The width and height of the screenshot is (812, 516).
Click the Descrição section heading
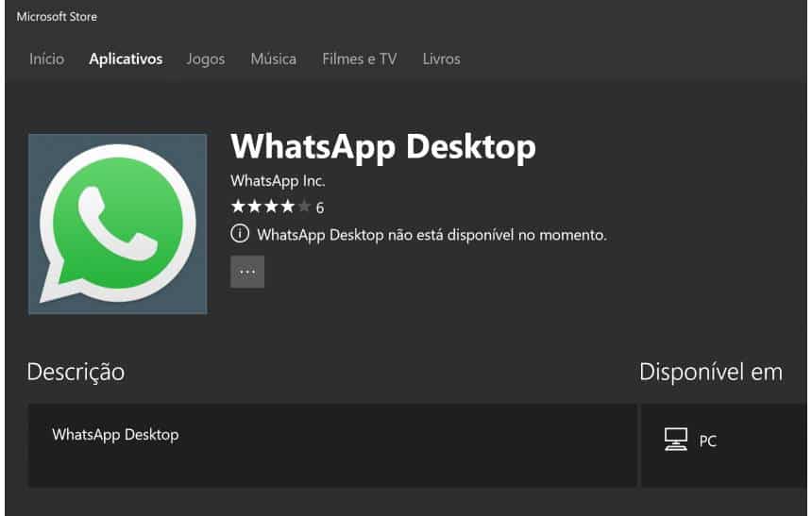(76, 372)
